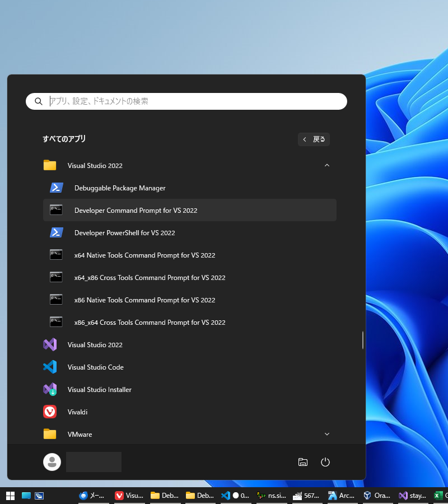The height and width of the screenshot is (504, 448).
Task: Click the power button in Start menu
Action: pyautogui.click(x=325, y=462)
